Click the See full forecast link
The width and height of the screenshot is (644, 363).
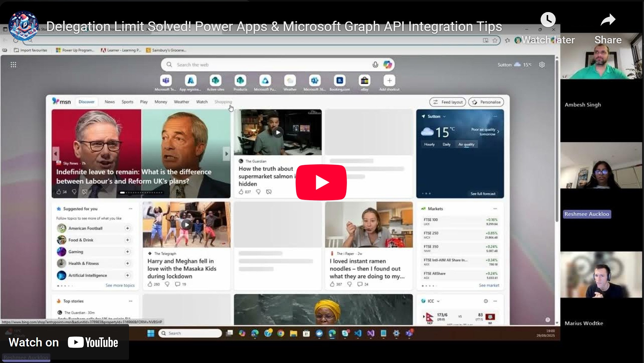click(x=483, y=194)
